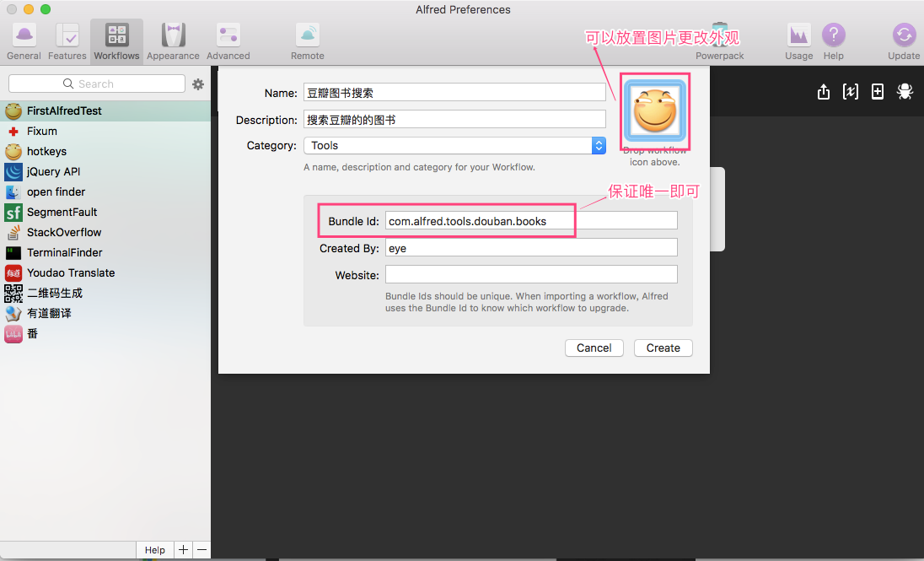
Task: Select the SegmentFault workflow
Action: 105,212
